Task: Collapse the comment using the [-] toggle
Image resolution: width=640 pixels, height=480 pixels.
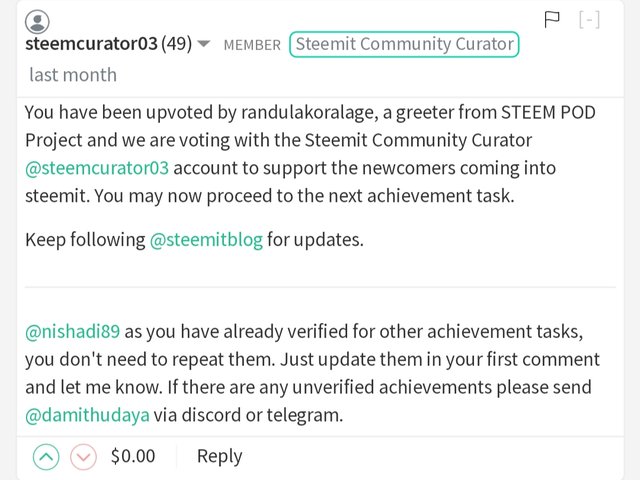Action: coord(589,20)
